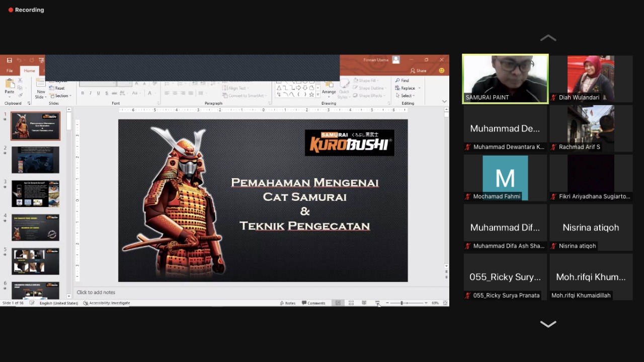644x362 pixels.
Task: Click the Find magnifier tool
Action: (402, 81)
